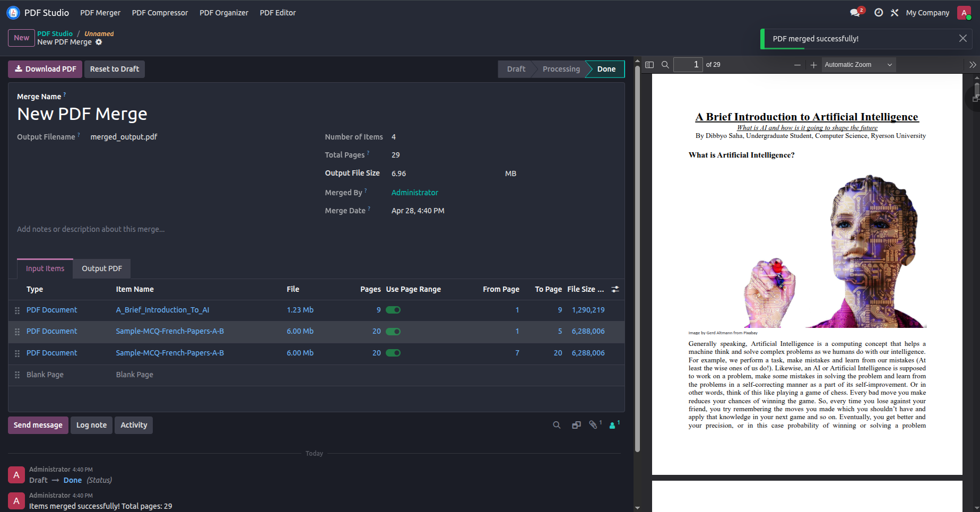The image size is (980, 512).
Task: Open the PDF Editor menu
Action: (278, 13)
